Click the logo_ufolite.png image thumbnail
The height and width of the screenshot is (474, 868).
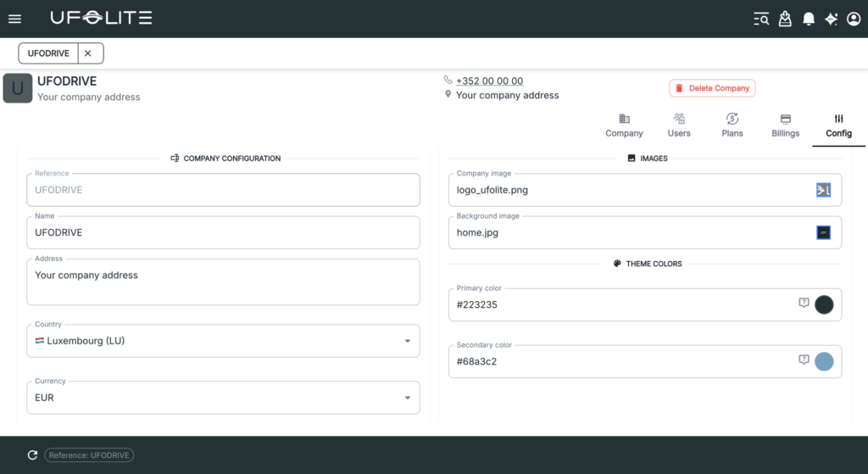click(x=823, y=191)
